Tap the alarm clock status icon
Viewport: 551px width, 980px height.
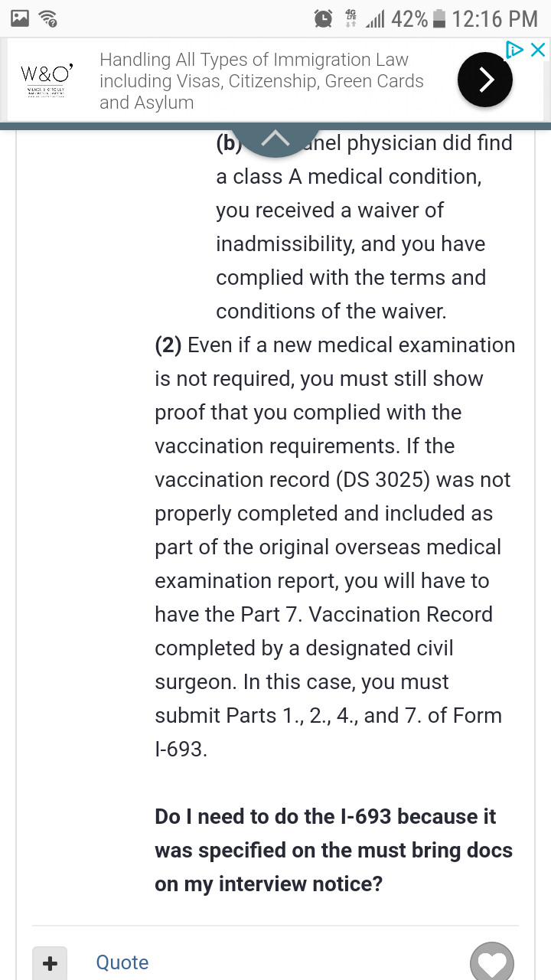324,18
